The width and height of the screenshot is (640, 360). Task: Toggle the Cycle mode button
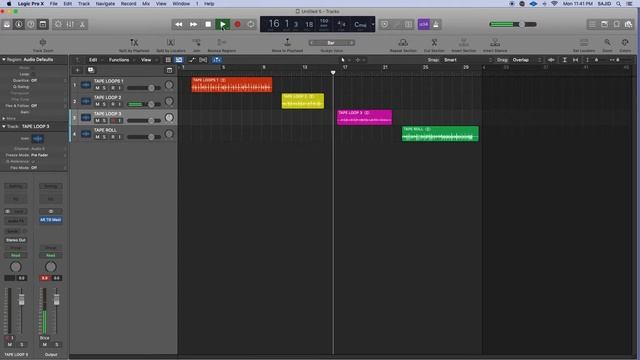[251, 24]
